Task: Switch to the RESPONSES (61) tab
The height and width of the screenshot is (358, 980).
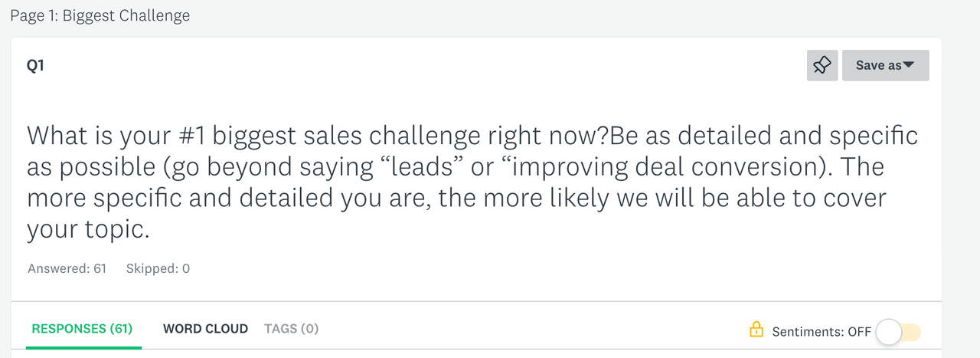Action: 82,329
